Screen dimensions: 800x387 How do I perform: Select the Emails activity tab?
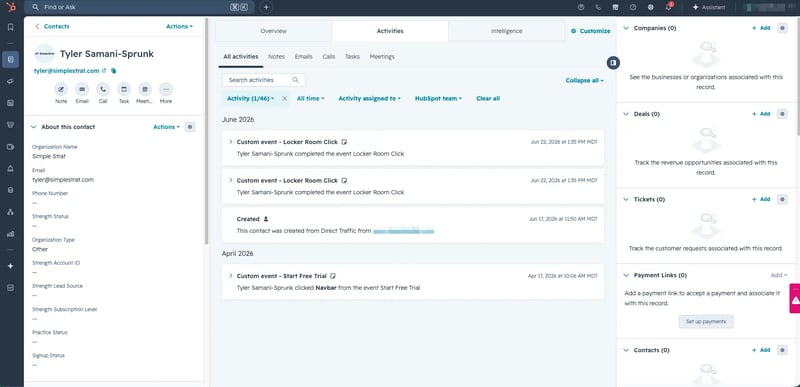(304, 57)
